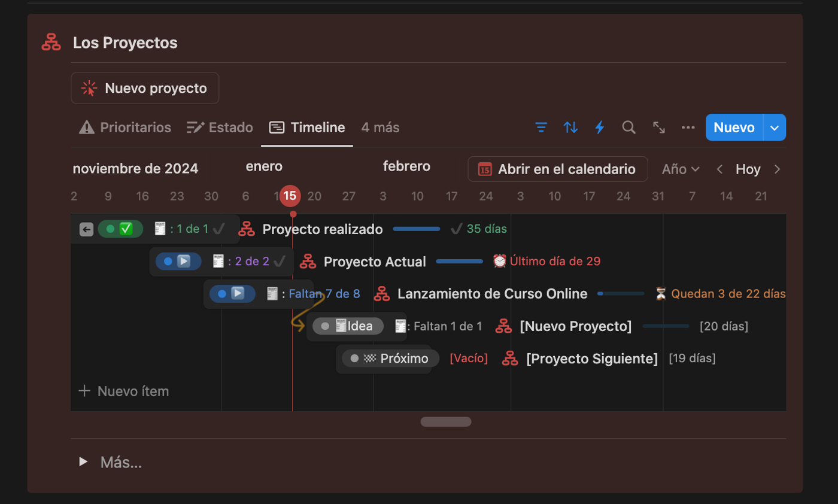Click the green checkmark status pill
Screen dimensions: 838x504
(x=120, y=229)
